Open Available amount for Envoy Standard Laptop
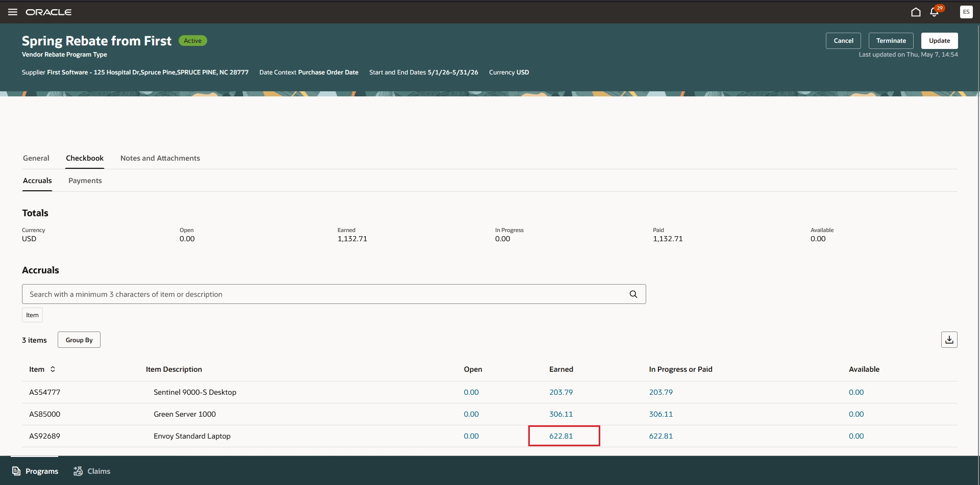Screen dimensions: 980x485 (856, 436)
